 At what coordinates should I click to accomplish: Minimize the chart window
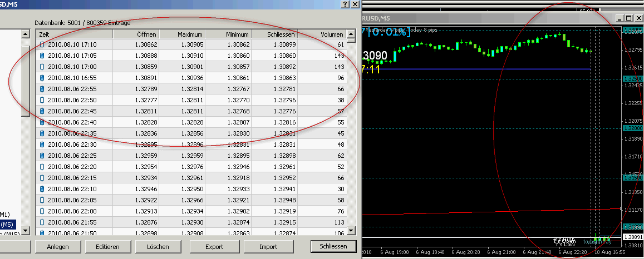[x=621, y=18]
